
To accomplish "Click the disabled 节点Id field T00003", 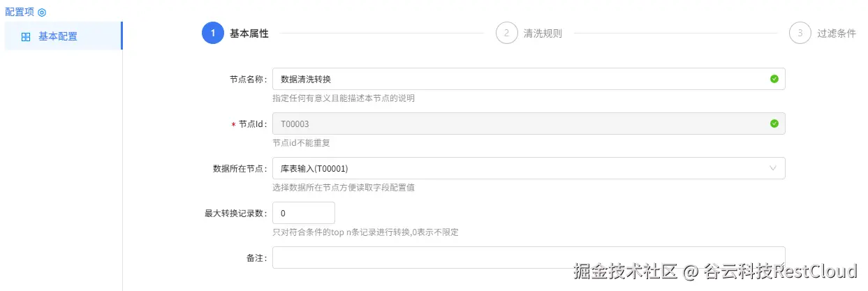I will click(x=529, y=124).
